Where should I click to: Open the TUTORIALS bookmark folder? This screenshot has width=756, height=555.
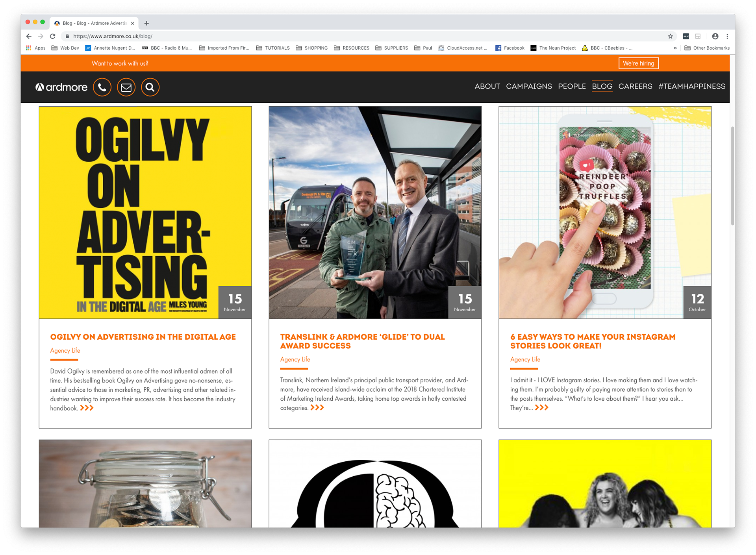[273, 48]
